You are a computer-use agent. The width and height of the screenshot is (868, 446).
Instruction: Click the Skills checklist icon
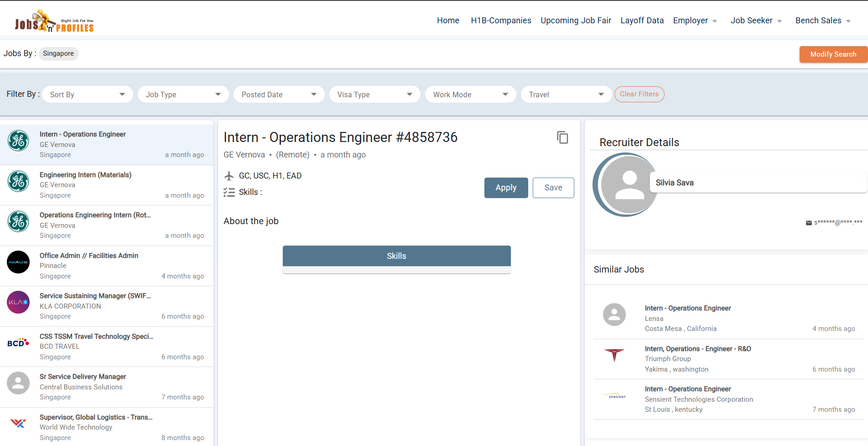[229, 192]
